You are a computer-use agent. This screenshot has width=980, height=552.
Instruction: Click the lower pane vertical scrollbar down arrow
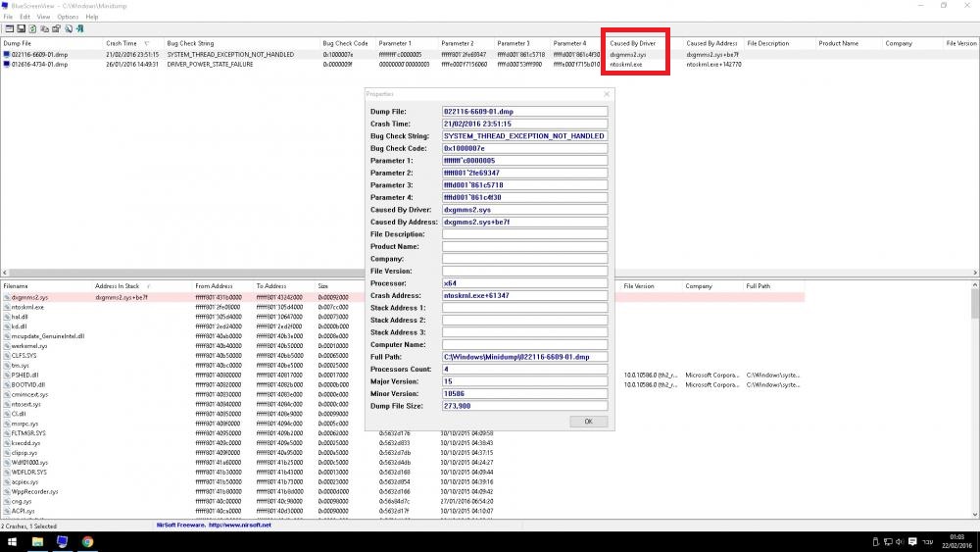pyautogui.click(x=975, y=515)
